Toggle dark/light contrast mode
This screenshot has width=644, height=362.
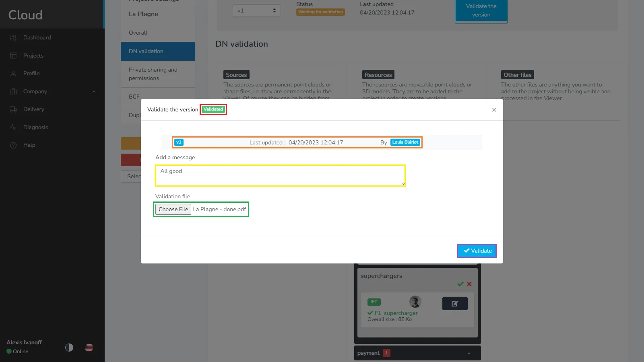coord(69,348)
